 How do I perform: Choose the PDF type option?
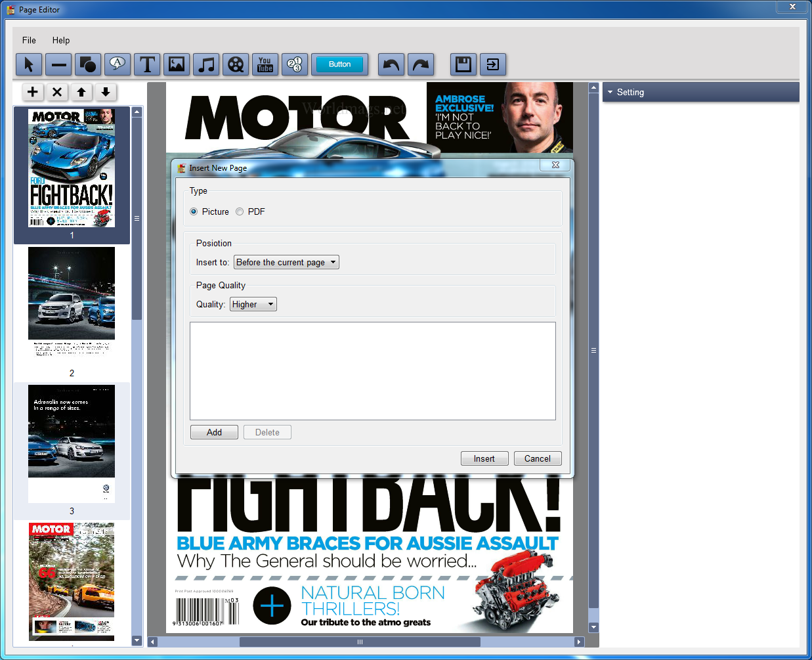(x=250, y=211)
